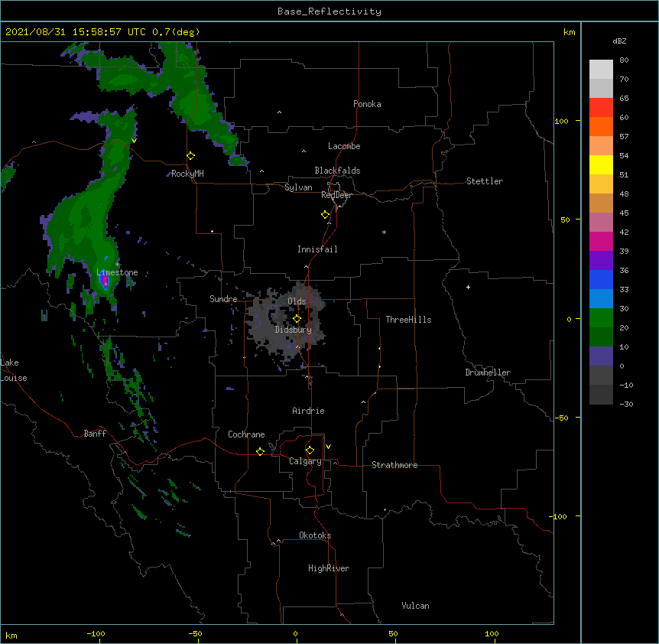Select the blue 36 dBZ legend color
Image resolution: width=659 pixels, height=644 pixels.
click(601, 279)
